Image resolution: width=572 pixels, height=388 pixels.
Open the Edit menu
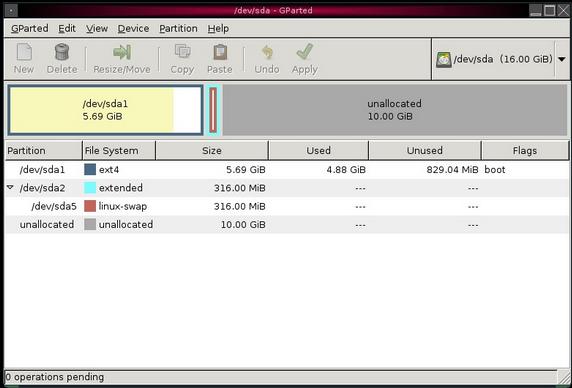click(x=67, y=28)
